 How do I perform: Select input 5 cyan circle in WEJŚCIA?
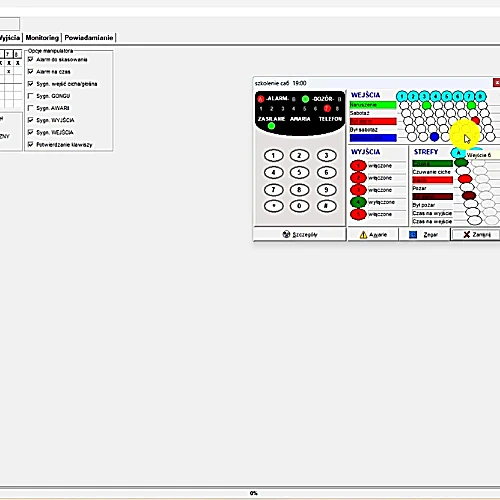(447, 97)
